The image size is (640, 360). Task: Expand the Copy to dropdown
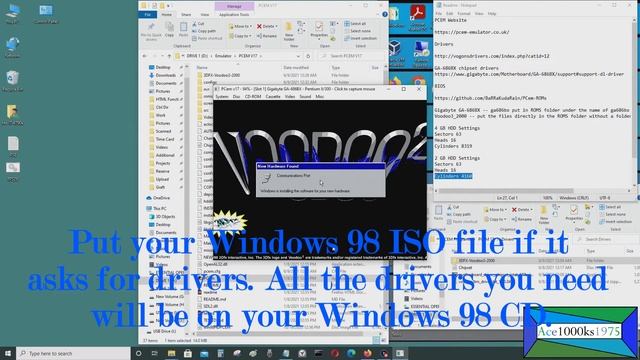250,36
